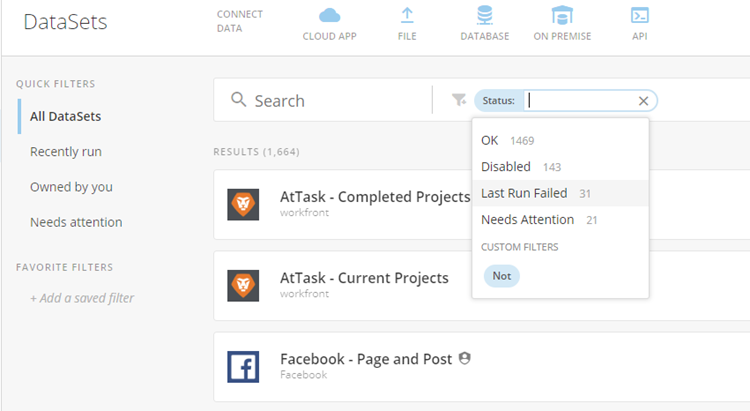Choose Disabled status option
The width and height of the screenshot is (750, 411).
[506, 167]
